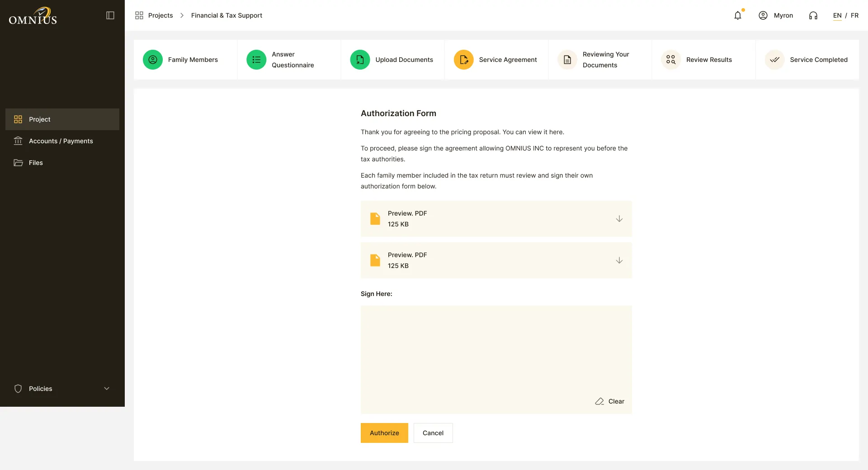Open Answer Questionnaire step icon
Viewport: 868px width, 470px height.
pyautogui.click(x=256, y=60)
